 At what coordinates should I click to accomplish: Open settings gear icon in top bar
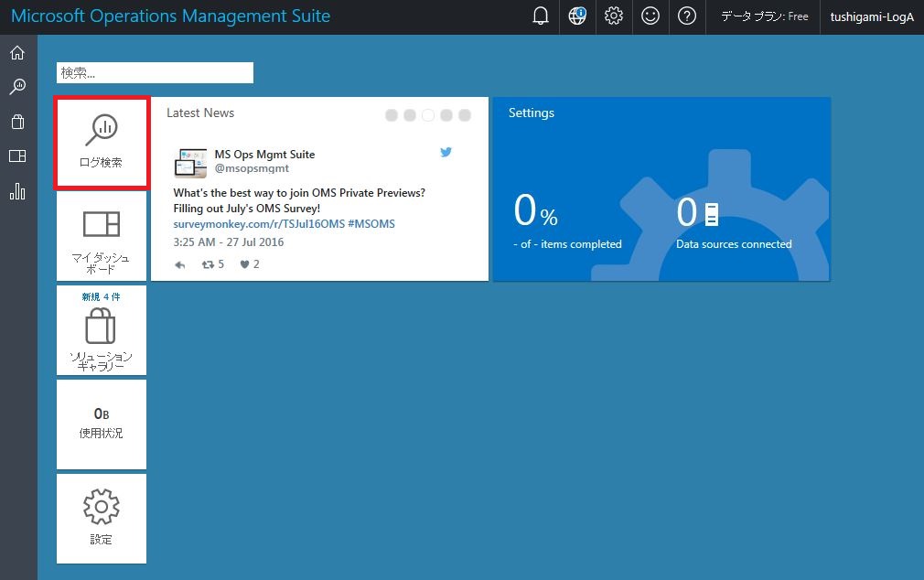coord(614,16)
